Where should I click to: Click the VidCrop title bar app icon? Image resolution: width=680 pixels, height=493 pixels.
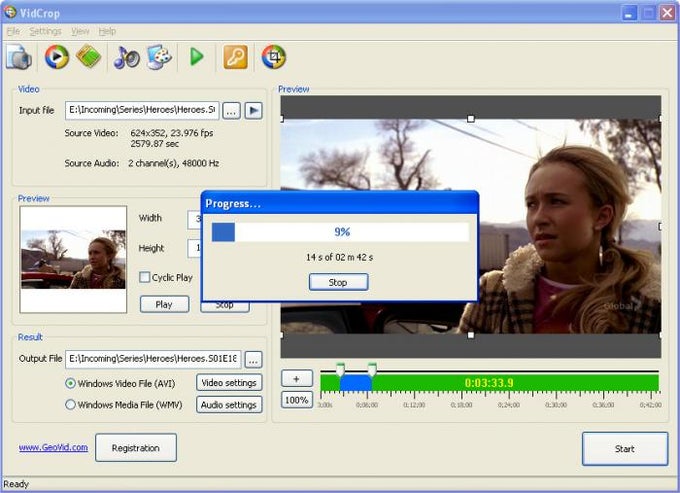10,12
